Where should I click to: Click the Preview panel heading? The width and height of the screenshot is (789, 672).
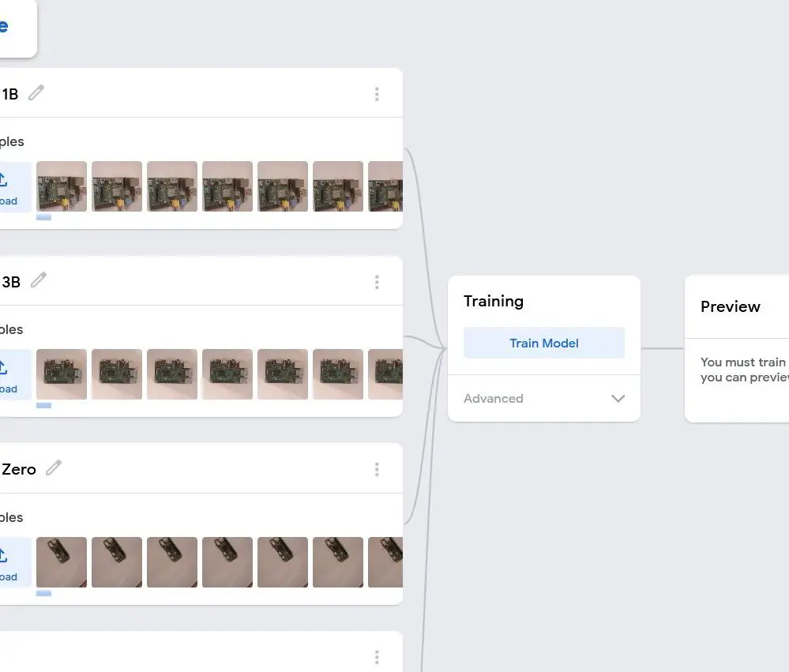click(x=730, y=307)
